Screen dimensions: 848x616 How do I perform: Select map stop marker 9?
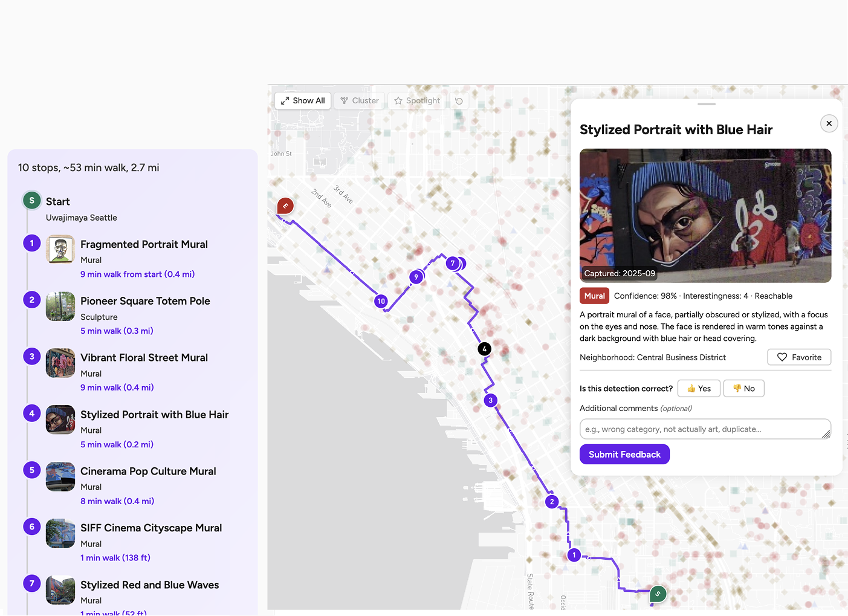point(416,277)
